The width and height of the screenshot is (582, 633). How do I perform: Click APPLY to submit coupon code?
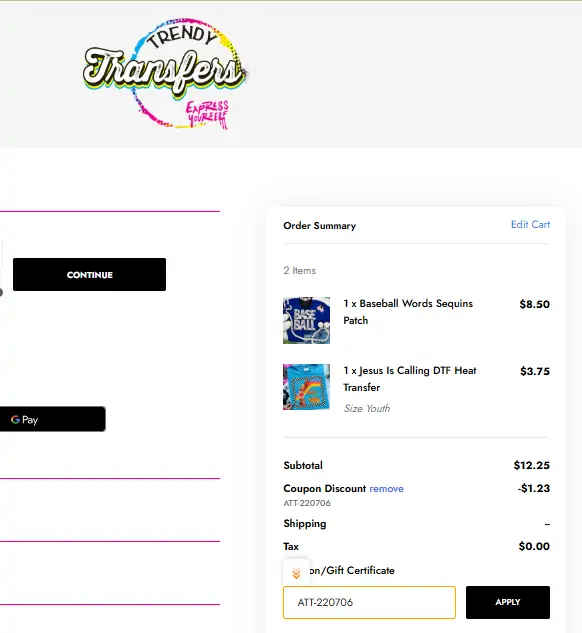tap(508, 602)
